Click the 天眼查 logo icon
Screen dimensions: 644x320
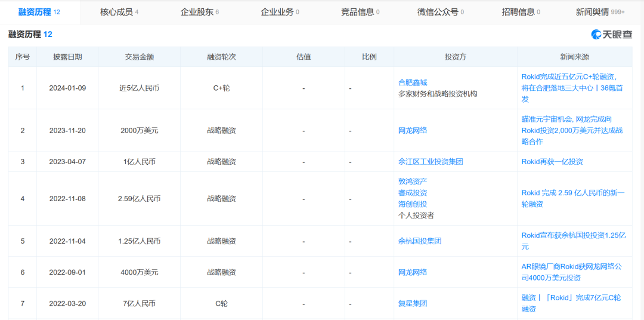click(612, 35)
